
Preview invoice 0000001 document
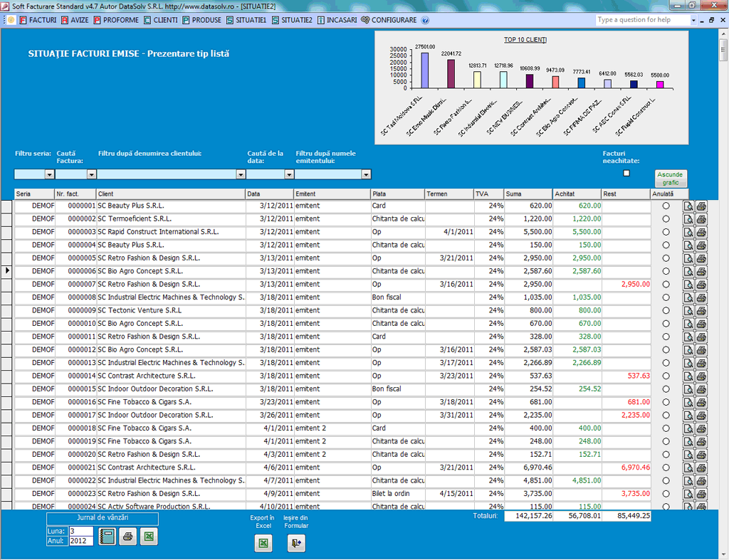(688, 206)
